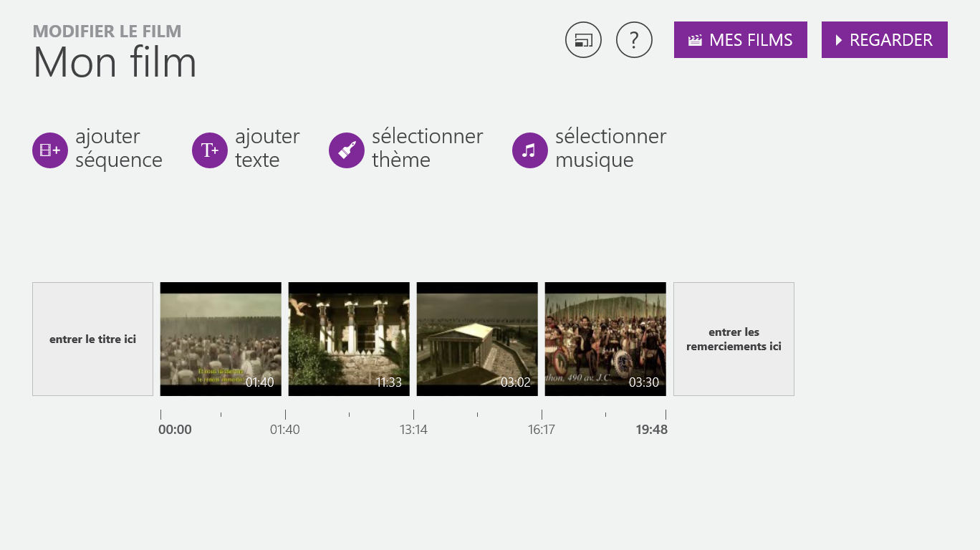Click the add sequence film icon
980x550 pixels.
[49, 150]
